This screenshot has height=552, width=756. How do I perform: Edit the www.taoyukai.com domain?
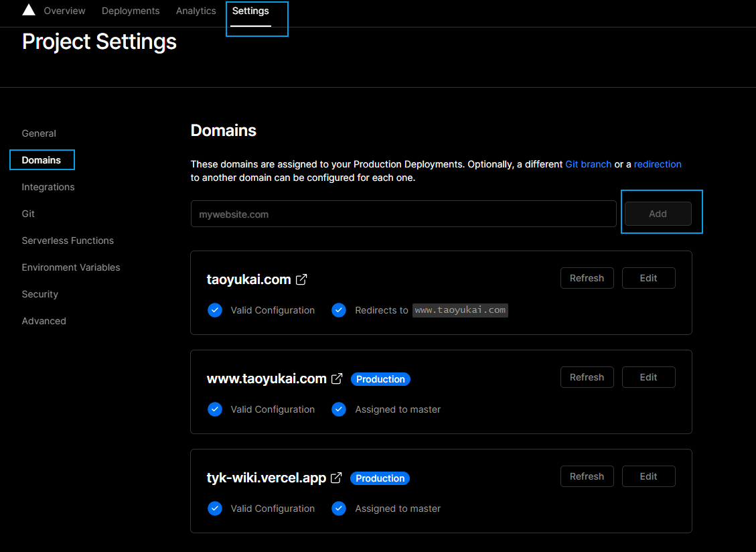click(648, 377)
